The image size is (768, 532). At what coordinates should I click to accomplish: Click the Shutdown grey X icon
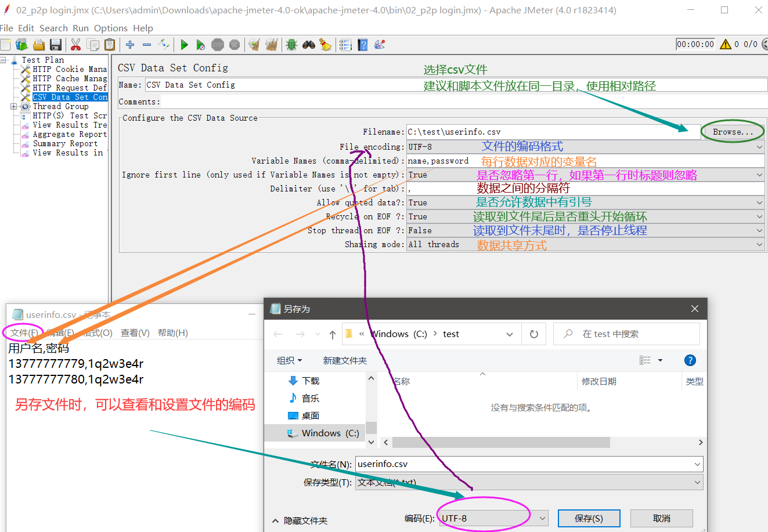235,45
